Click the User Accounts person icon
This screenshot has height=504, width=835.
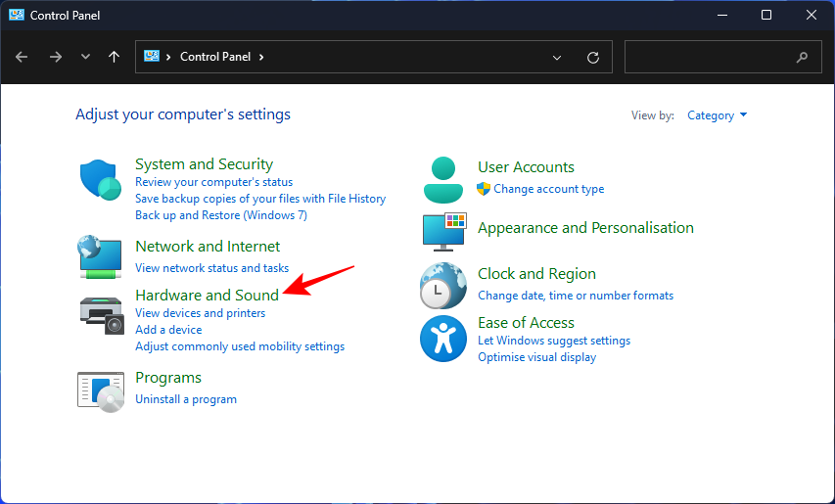(442, 178)
